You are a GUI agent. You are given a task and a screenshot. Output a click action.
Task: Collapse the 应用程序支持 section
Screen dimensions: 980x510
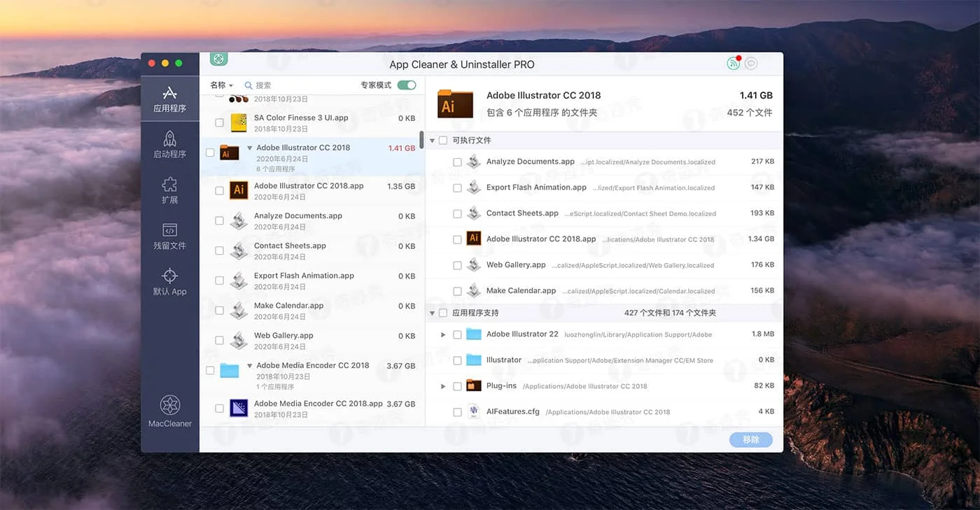pos(432,313)
